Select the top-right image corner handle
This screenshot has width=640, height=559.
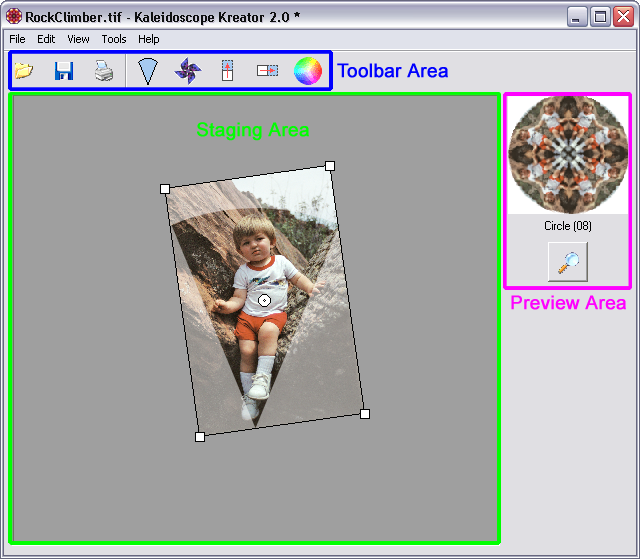click(330, 166)
